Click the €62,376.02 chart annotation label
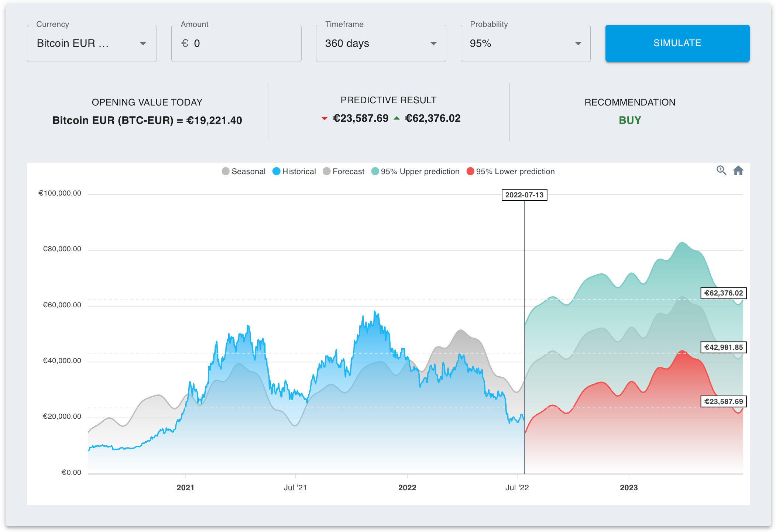 (x=724, y=293)
